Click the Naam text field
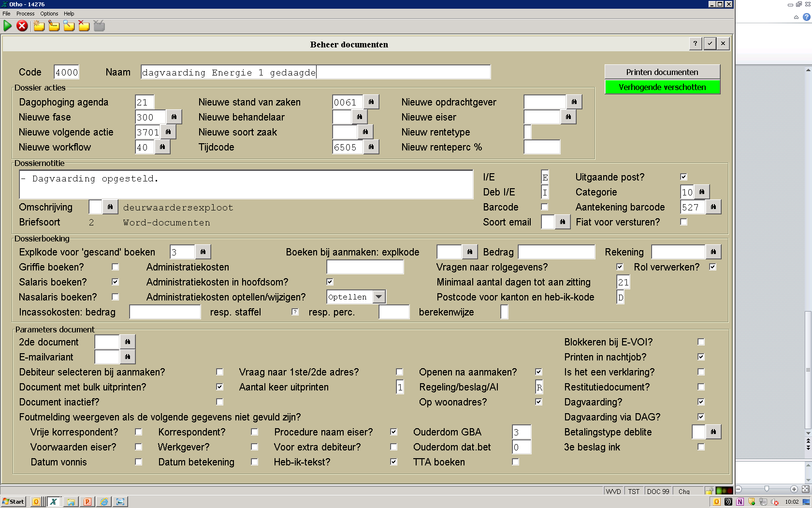Image resolution: width=812 pixels, height=508 pixels. (x=316, y=72)
